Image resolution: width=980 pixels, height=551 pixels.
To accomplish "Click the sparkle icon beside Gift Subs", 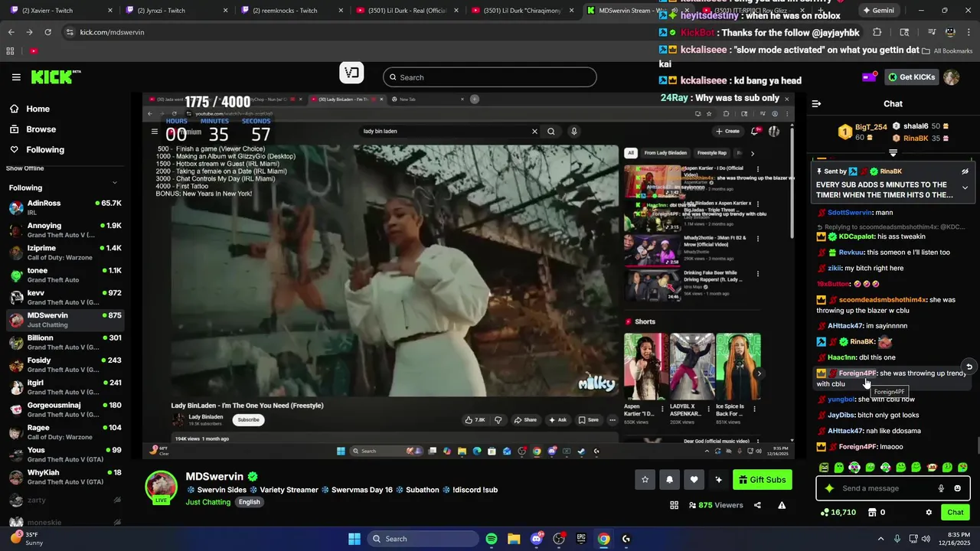I will (718, 480).
